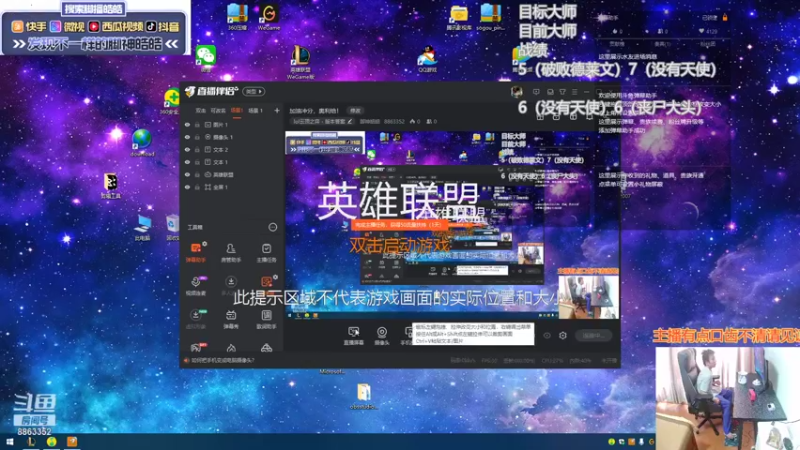This screenshot has height=450, width=800.
Task: Click the pencil icon next to the category name
Action: pyautogui.click(x=350, y=121)
